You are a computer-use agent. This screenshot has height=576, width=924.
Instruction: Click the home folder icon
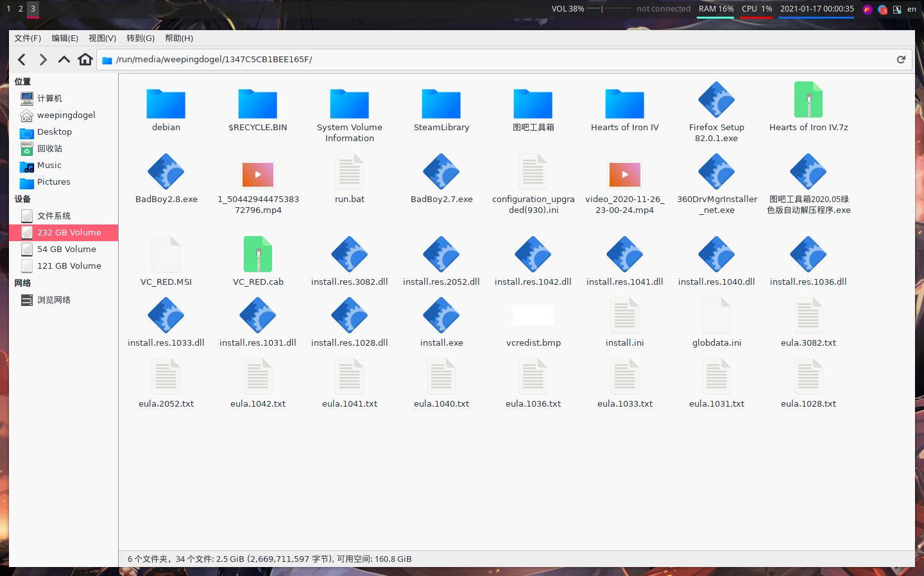tap(85, 60)
